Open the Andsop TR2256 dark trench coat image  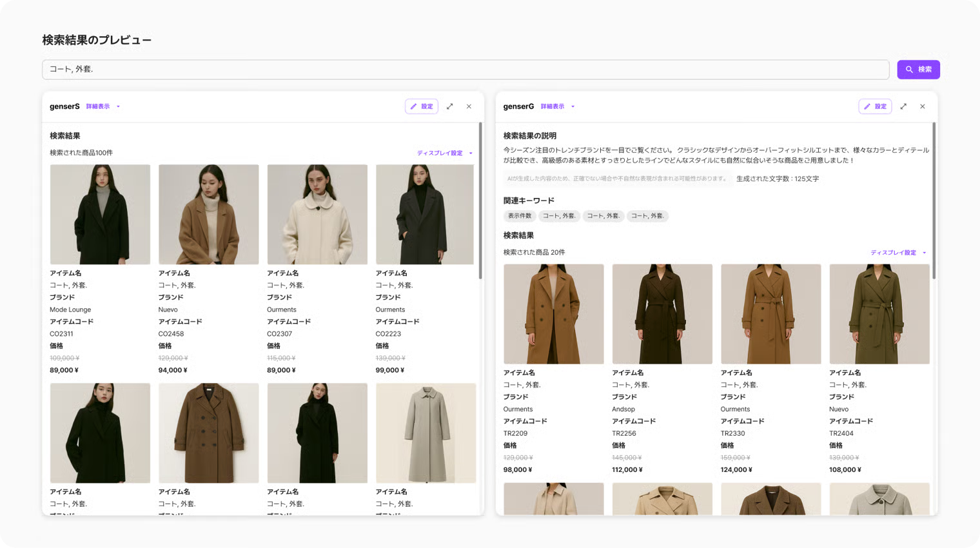[x=662, y=314]
